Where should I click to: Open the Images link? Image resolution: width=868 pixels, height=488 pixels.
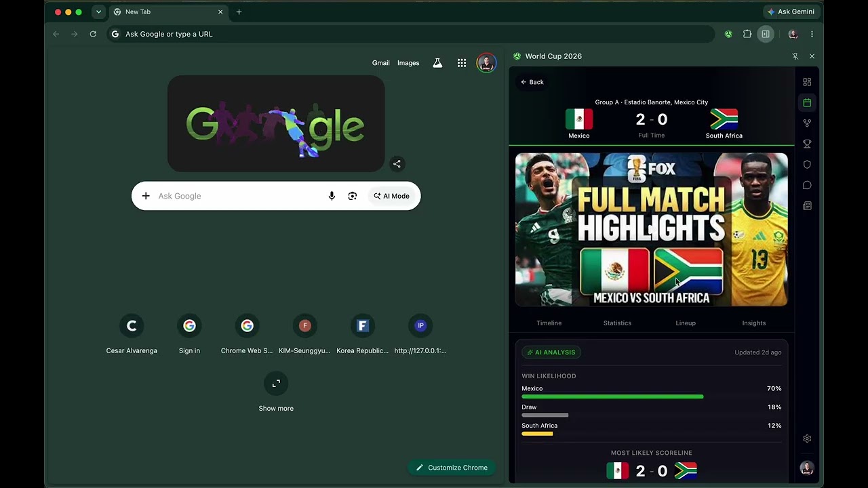pyautogui.click(x=408, y=63)
